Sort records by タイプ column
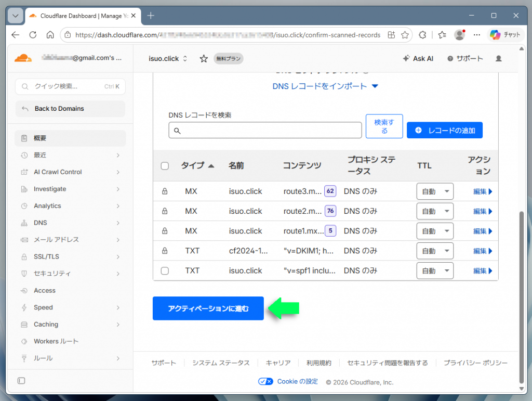The width and height of the screenshot is (532, 401). tap(197, 166)
